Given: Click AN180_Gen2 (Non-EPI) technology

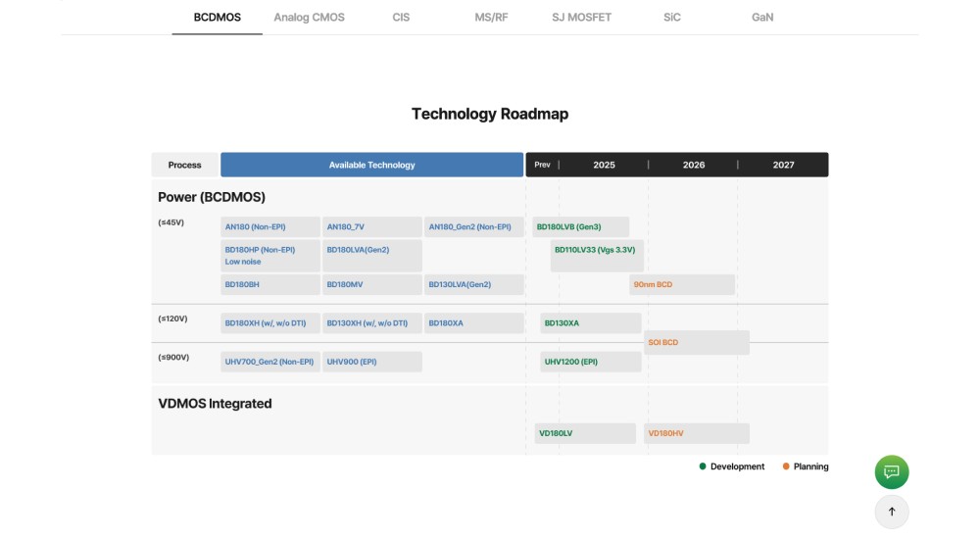Looking at the screenshot, I should tap(473, 227).
